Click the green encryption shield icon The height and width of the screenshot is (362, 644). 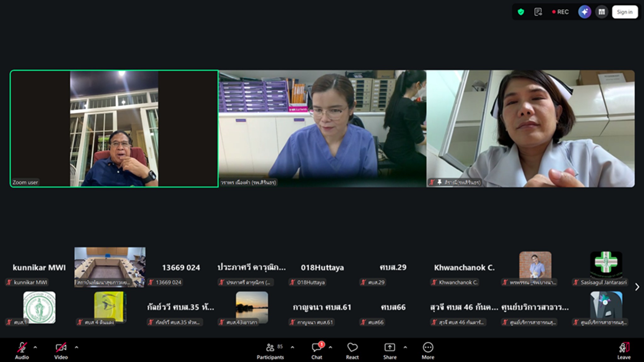click(x=521, y=12)
